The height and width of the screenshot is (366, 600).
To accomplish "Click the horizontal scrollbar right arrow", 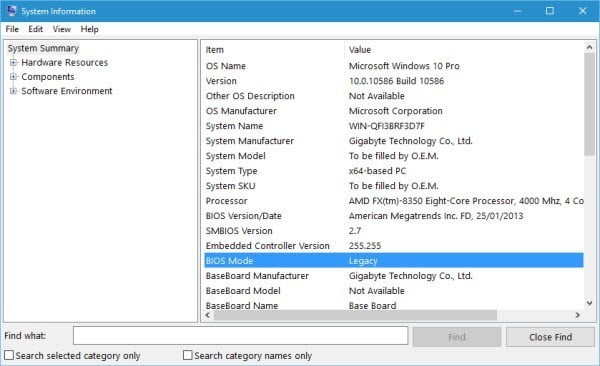I will pyautogui.click(x=578, y=315).
